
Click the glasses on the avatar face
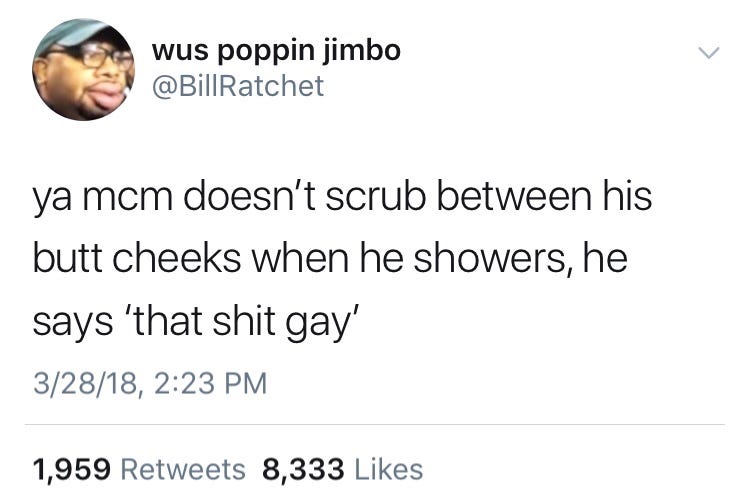(x=101, y=55)
